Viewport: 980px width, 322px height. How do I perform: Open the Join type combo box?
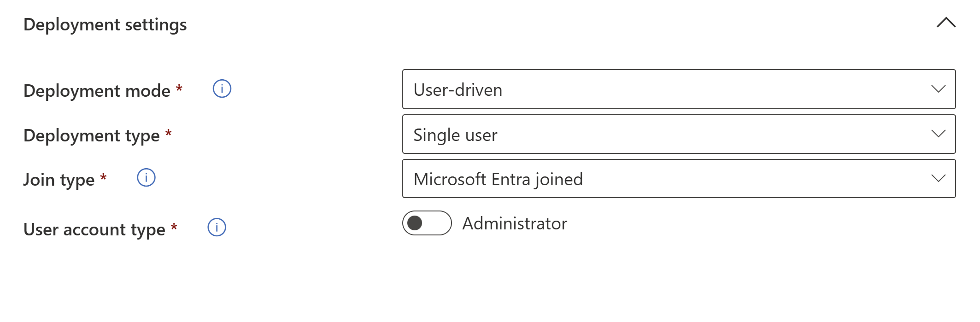click(x=678, y=179)
